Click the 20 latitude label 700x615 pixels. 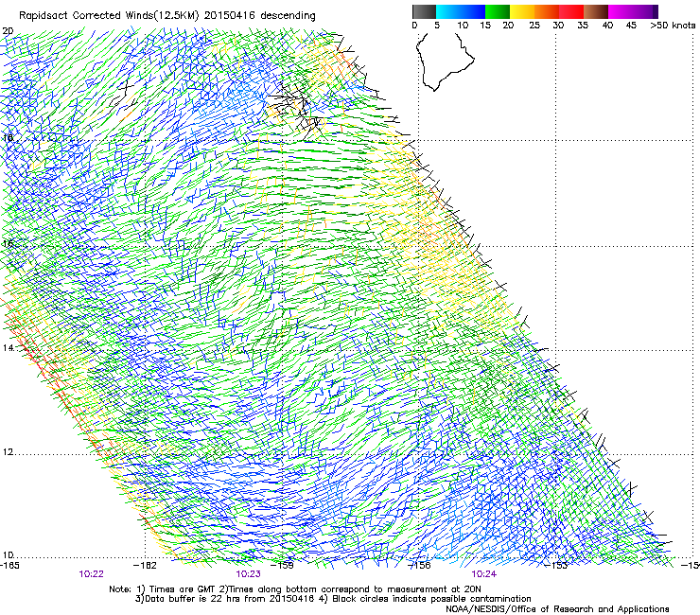coord(8,31)
